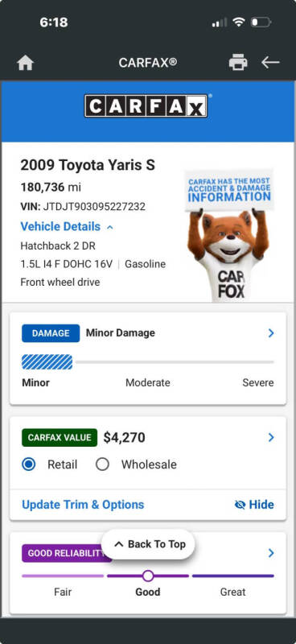Tap the Car Fox mascot image

228,235
